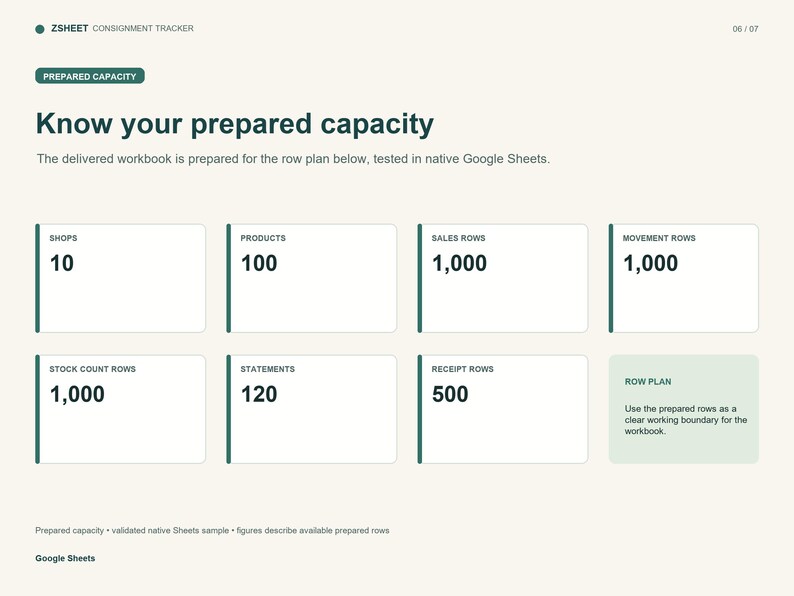Select the SHOPS card label
The width and height of the screenshot is (794, 596).
63,238
